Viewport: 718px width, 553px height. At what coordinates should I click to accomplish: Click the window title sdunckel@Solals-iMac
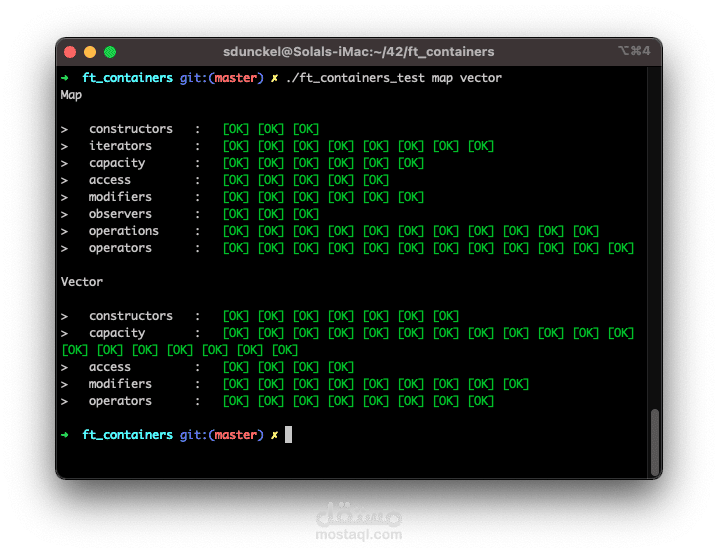359,52
